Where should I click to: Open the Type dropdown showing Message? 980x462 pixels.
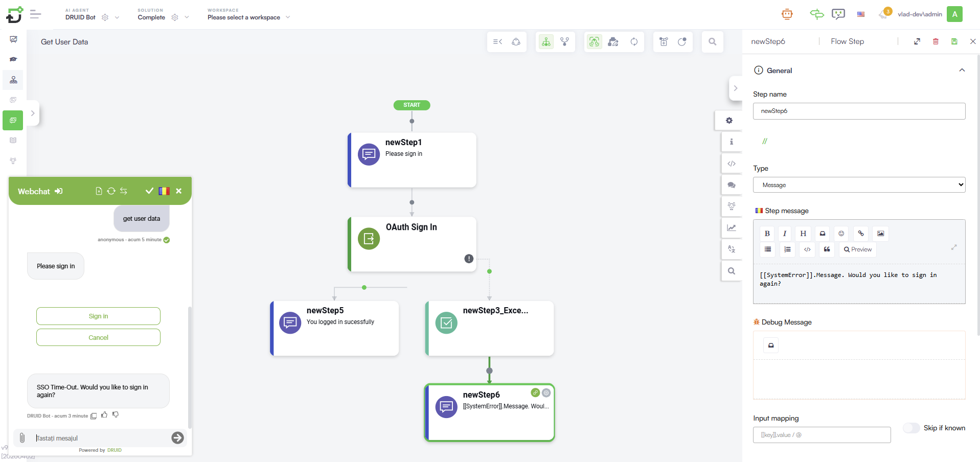coord(859,185)
